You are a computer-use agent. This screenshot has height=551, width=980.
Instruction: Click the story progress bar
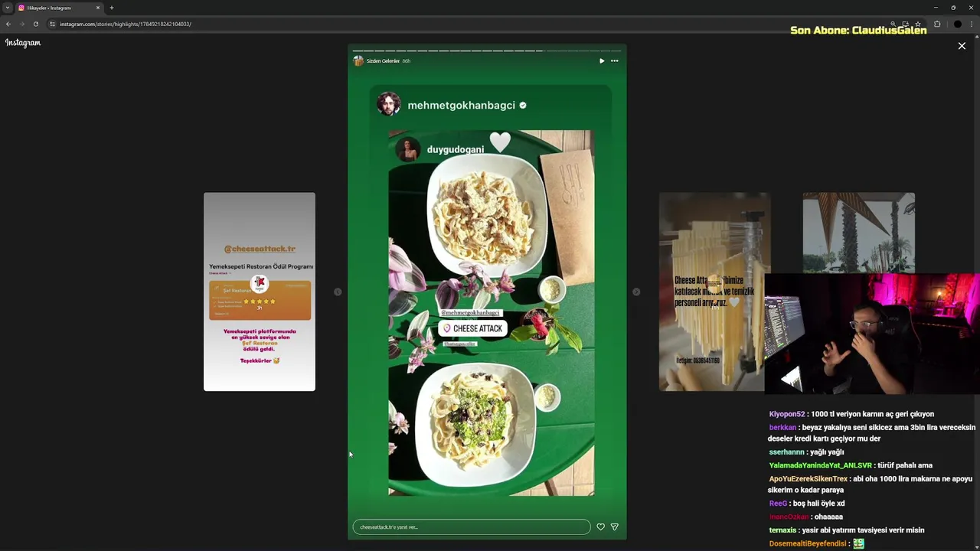click(x=487, y=51)
